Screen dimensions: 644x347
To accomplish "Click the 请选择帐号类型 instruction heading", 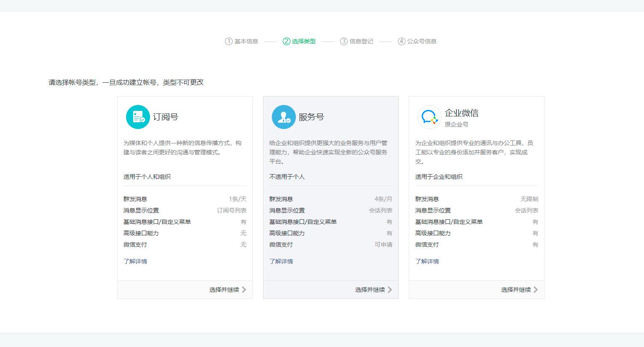I will pos(126,82).
